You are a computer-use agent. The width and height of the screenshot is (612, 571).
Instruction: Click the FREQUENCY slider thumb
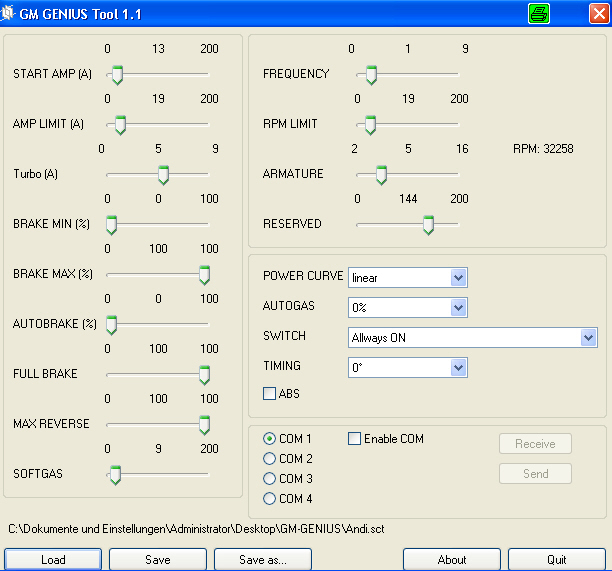coord(371,75)
